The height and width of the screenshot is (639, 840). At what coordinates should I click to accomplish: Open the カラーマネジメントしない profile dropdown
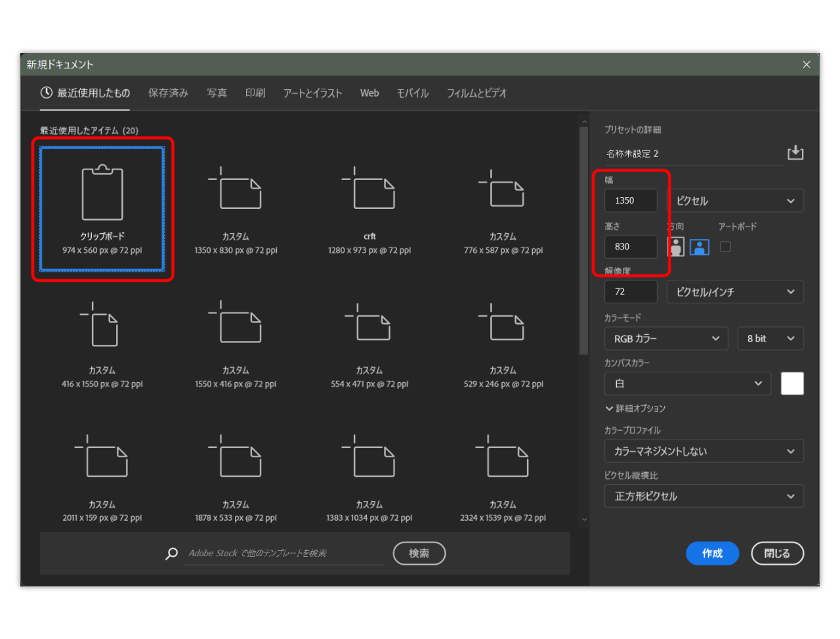704,451
